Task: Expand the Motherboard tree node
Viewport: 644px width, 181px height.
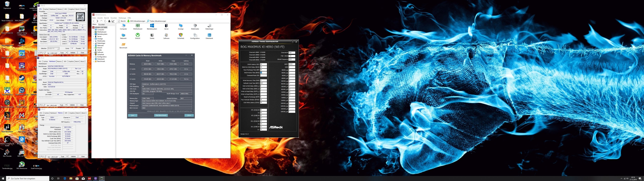Action: [94, 32]
